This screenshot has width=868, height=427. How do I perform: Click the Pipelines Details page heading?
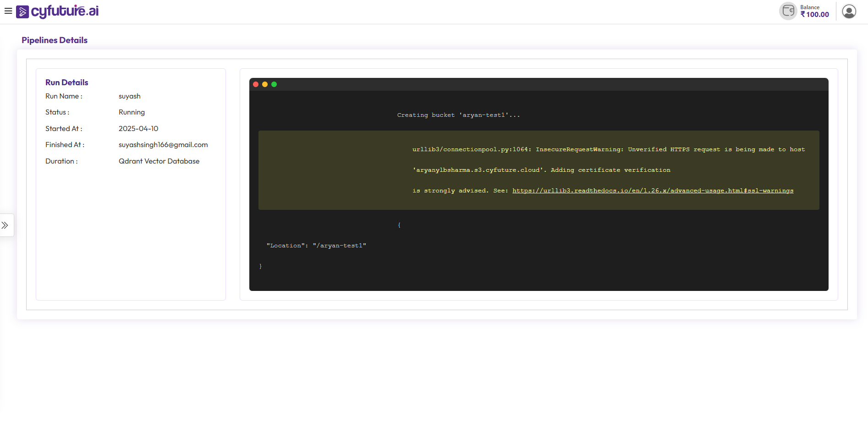click(55, 40)
